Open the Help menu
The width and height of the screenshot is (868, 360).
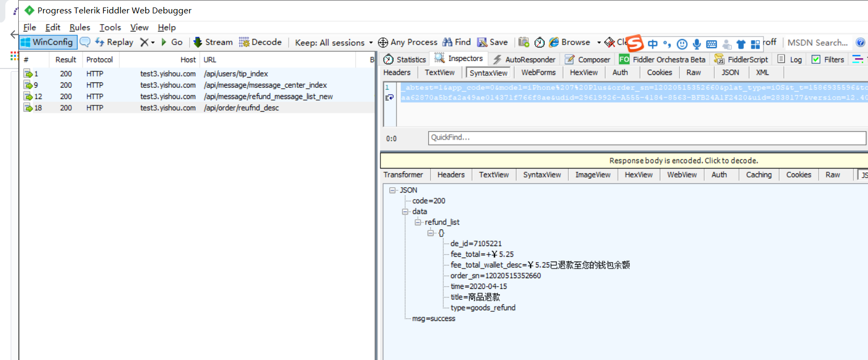pyautogui.click(x=166, y=27)
